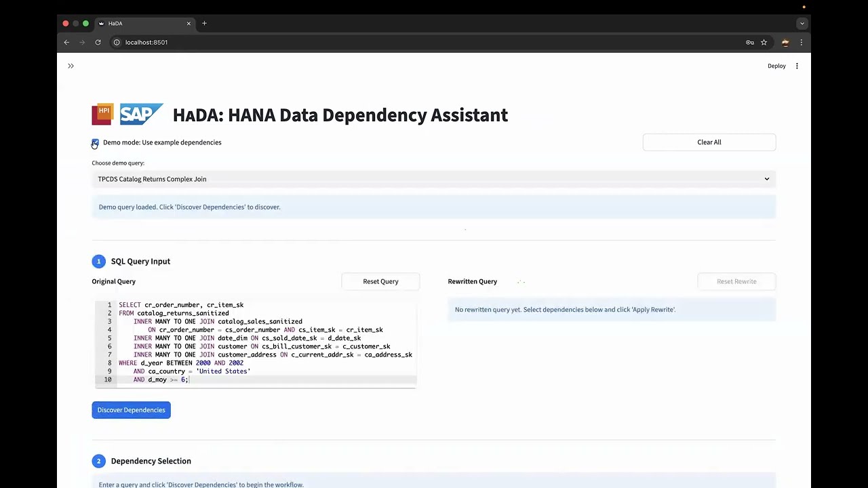Click the Reset Query button
Viewport: 868px width, 488px height.
tap(380, 281)
